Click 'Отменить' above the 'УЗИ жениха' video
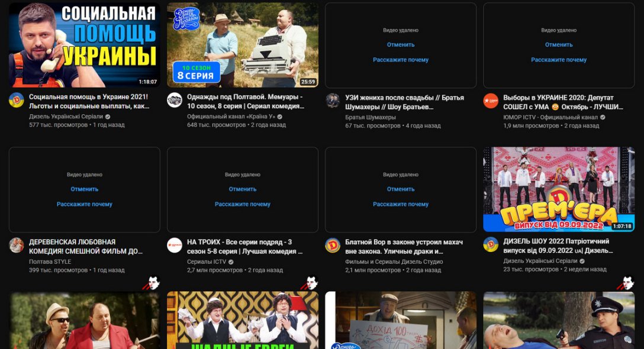This screenshot has width=644, height=349. pyautogui.click(x=401, y=45)
